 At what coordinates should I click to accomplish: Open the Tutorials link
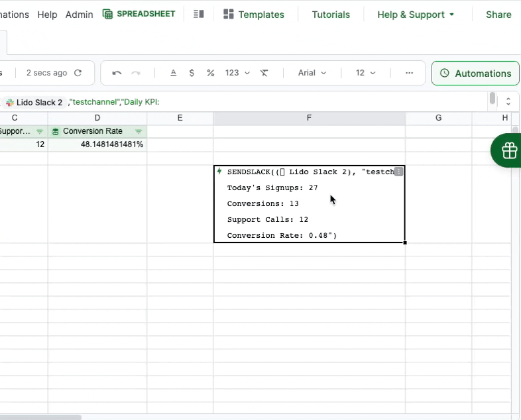tap(331, 15)
